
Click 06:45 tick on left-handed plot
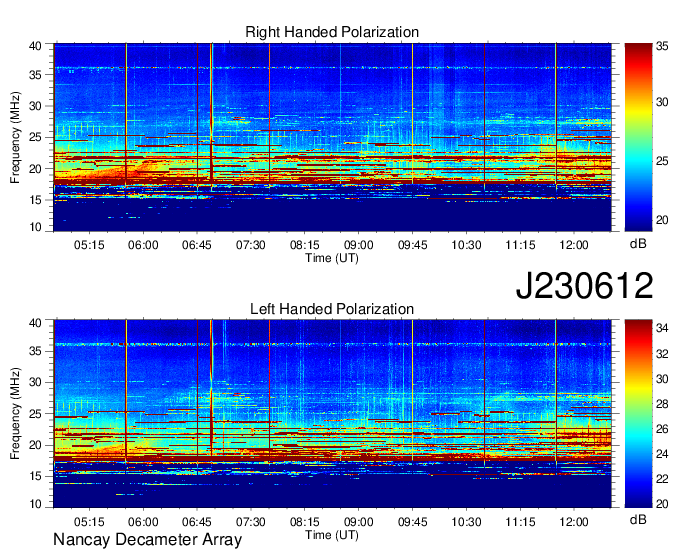(x=197, y=521)
